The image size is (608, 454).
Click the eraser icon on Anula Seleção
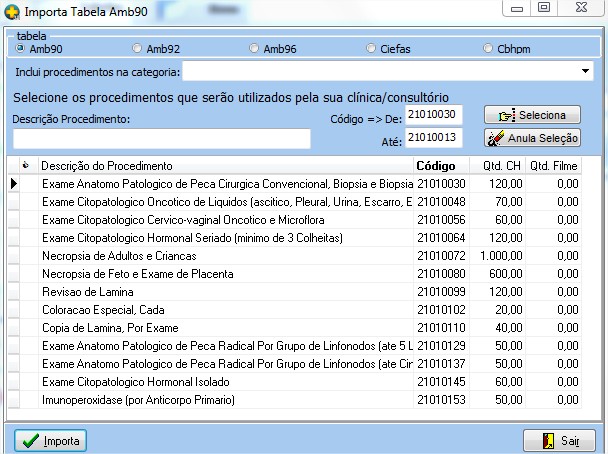(x=497, y=138)
